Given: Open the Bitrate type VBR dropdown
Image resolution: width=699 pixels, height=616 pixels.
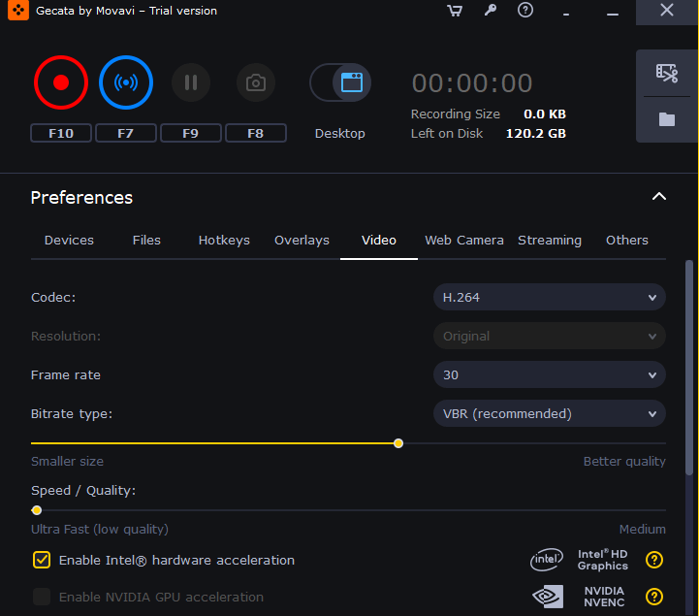Looking at the screenshot, I should coord(550,413).
